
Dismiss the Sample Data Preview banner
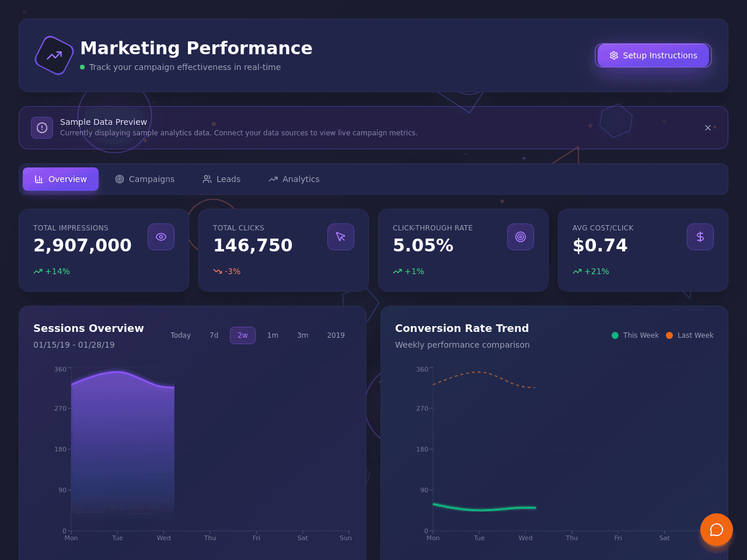[707, 128]
